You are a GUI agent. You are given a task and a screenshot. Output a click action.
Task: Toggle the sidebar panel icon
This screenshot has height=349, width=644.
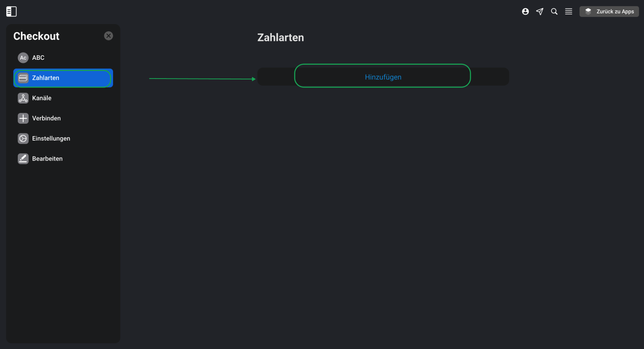pyautogui.click(x=12, y=12)
